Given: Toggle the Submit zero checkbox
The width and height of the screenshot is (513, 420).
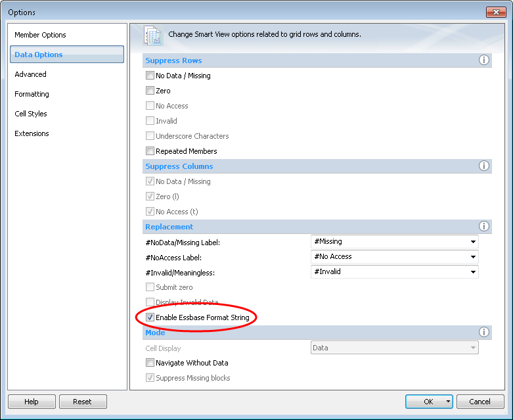Looking at the screenshot, I should point(150,287).
